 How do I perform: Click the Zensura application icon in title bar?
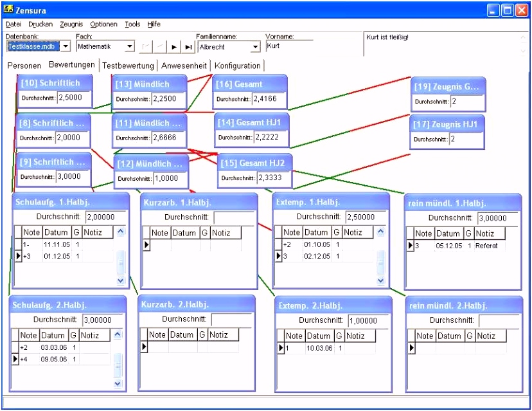pos(8,10)
